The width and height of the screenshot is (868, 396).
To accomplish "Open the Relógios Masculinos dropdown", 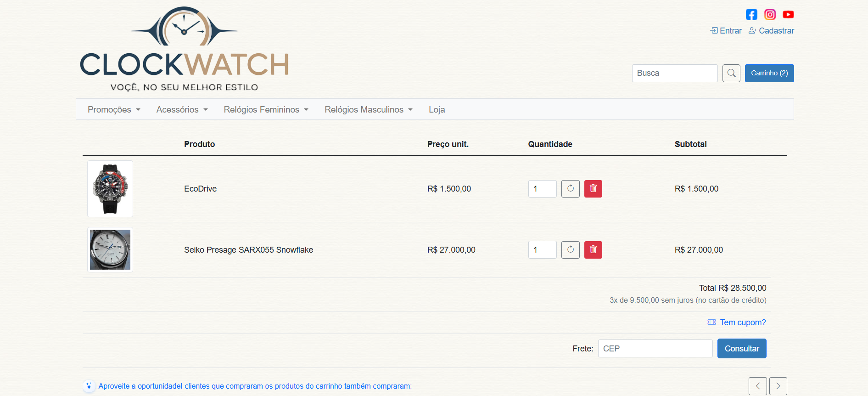I will pyautogui.click(x=369, y=110).
